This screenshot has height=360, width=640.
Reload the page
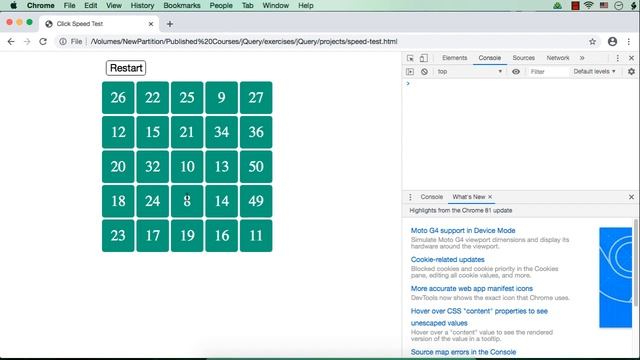[x=43, y=41]
